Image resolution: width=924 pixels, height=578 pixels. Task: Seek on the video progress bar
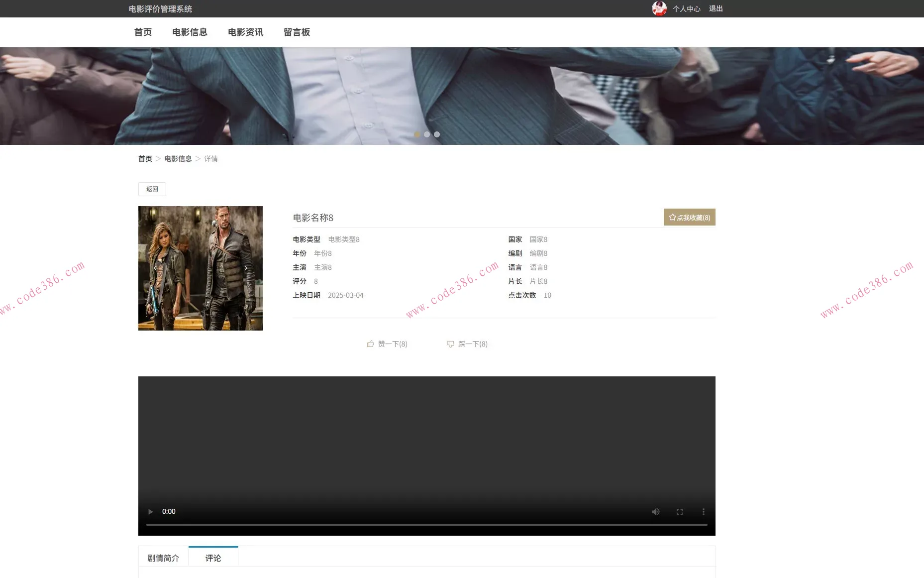427,525
